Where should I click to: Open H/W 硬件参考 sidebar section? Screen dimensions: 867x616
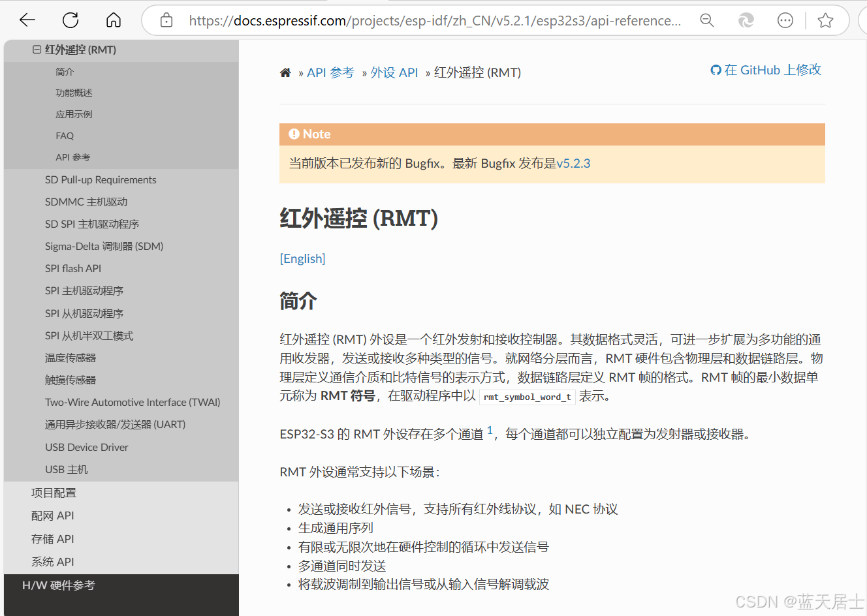pos(59,585)
